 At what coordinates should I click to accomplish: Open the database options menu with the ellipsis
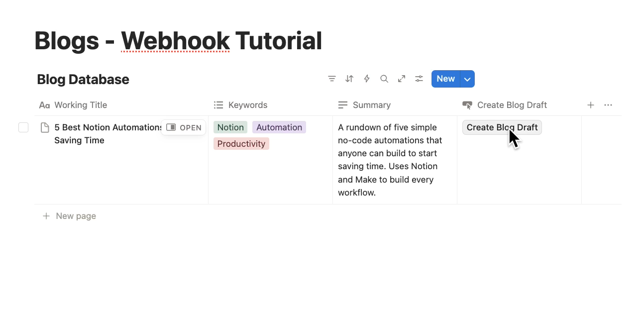click(608, 105)
